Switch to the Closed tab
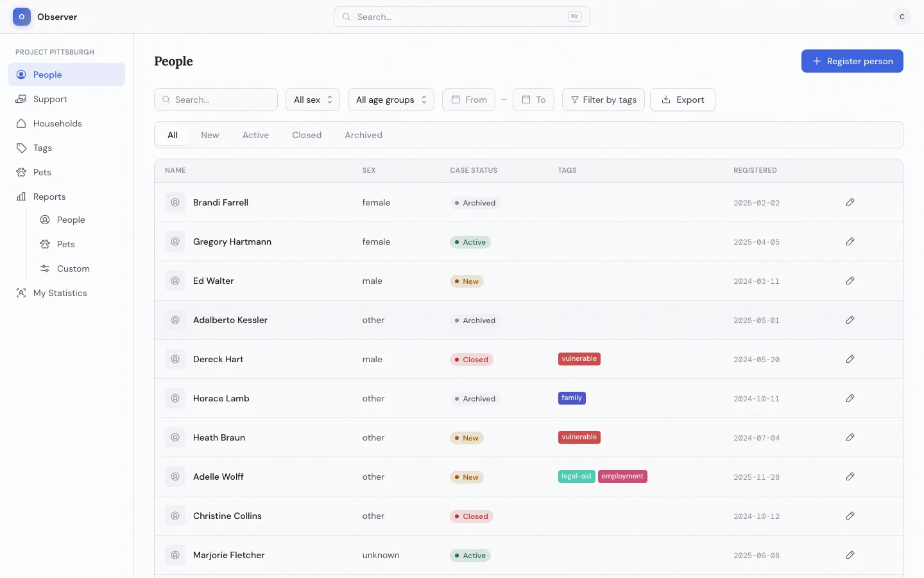 pyautogui.click(x=307, y=135)
